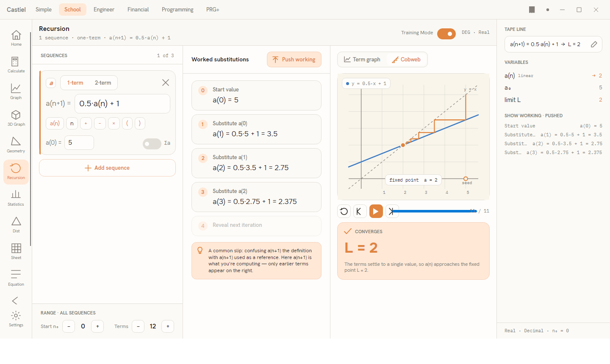This screenshot has height=364, width=610.
Task: Decrease the number of Terms
Action: tap(138, 326)
